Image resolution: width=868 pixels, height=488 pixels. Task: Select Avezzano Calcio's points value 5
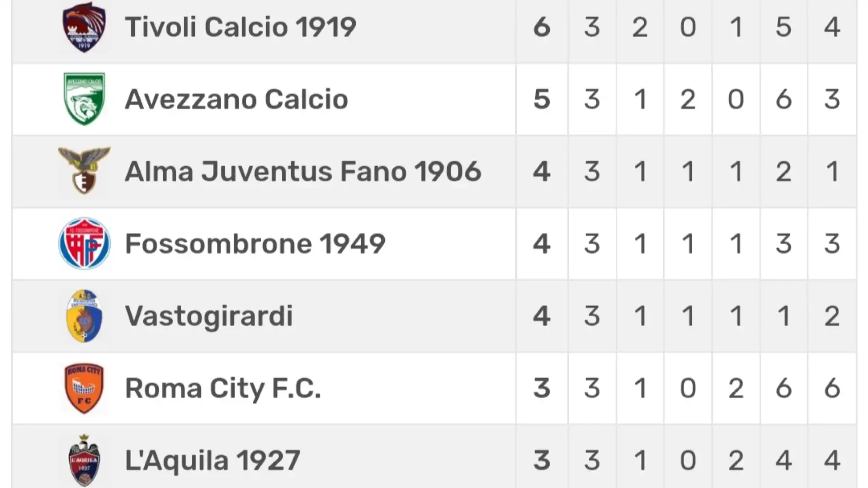[x=542, y=99]
